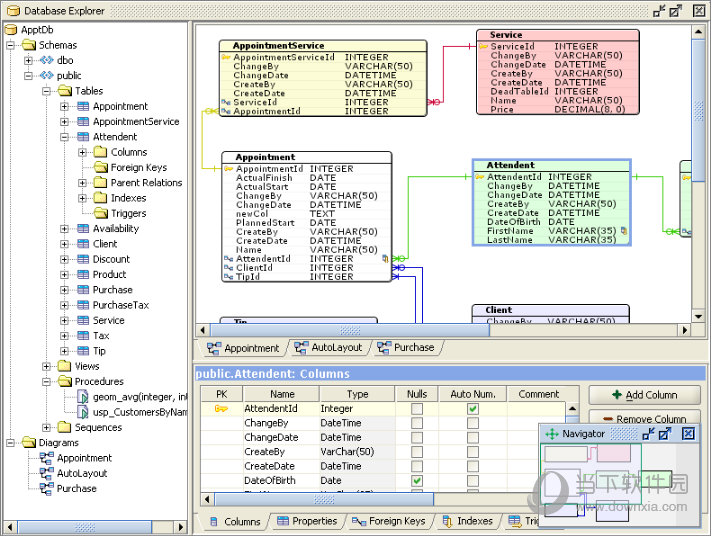Collapse the Procedures folder
The width and height of the screenshot is (712, 536).
(46, 382)
